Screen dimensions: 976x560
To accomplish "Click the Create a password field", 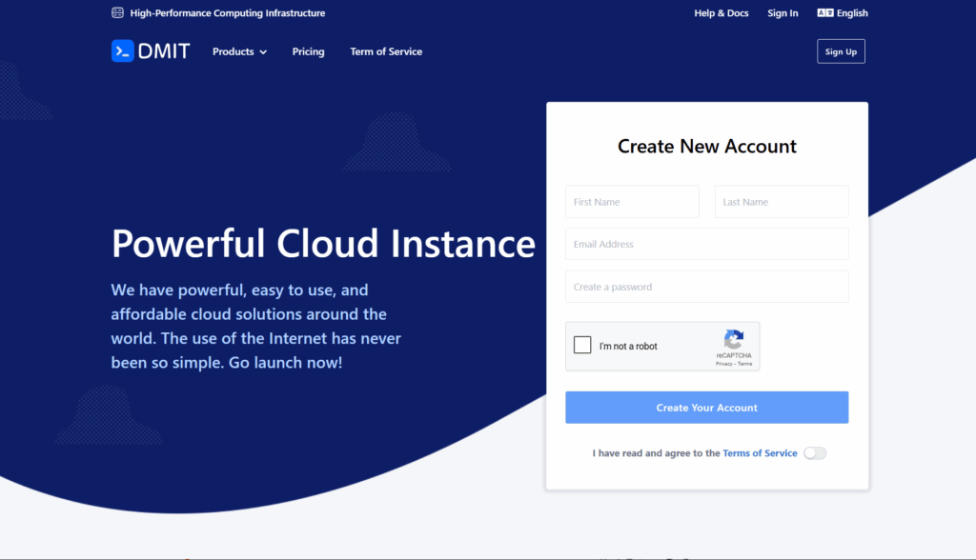I will click(x=706, y=287).
